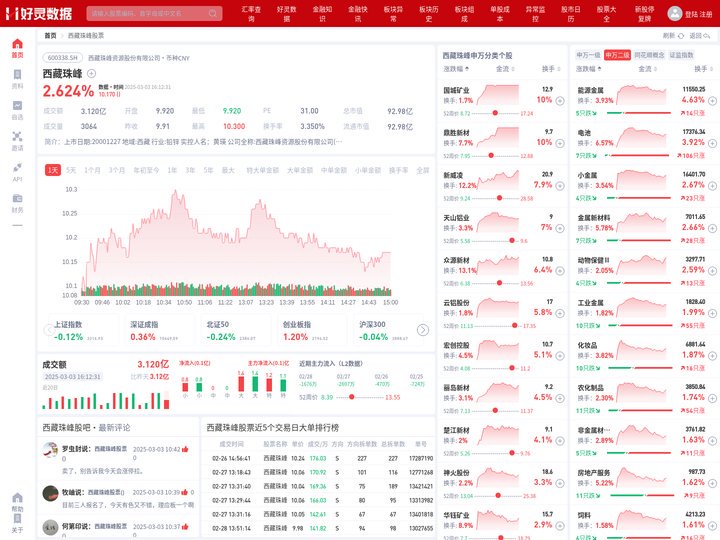720x540 pixels.
Task: Open 单股成本 in top navigation
Action: tap(500, 14)
